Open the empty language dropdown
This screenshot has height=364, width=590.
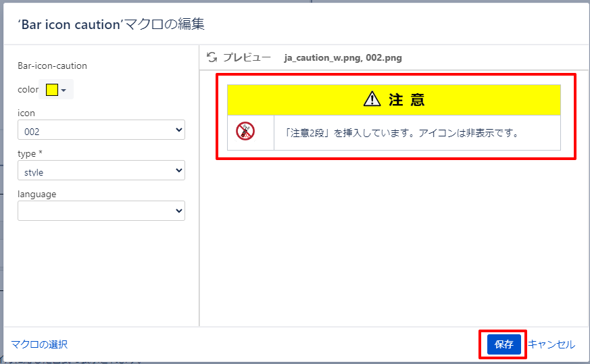pos(101,211)
